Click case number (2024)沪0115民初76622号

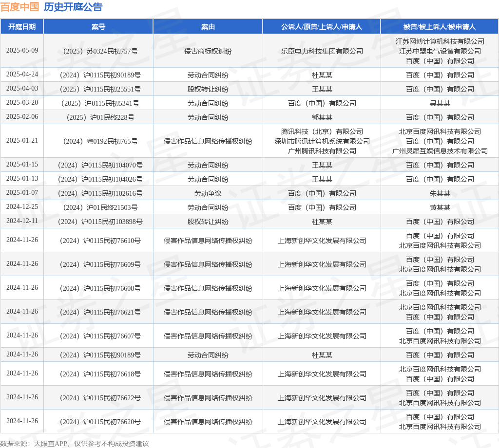pos(100,398)
